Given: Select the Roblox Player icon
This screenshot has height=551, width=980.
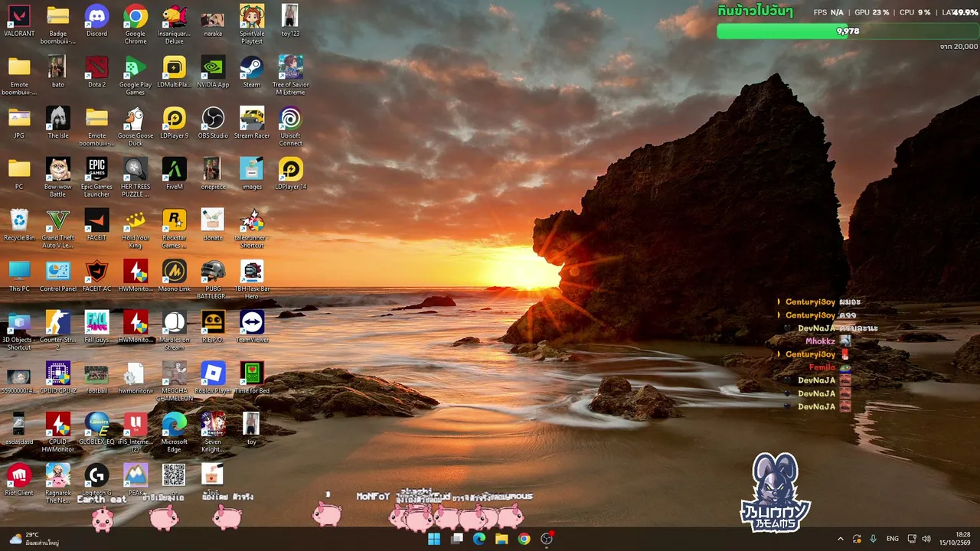Looking at the screenshot, I should (x=213, y=378).
